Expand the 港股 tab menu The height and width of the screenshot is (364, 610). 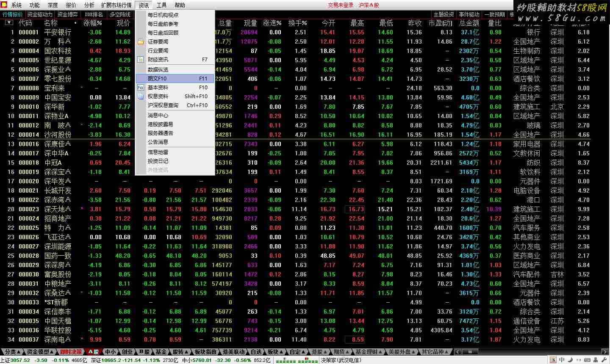[326, 352]
